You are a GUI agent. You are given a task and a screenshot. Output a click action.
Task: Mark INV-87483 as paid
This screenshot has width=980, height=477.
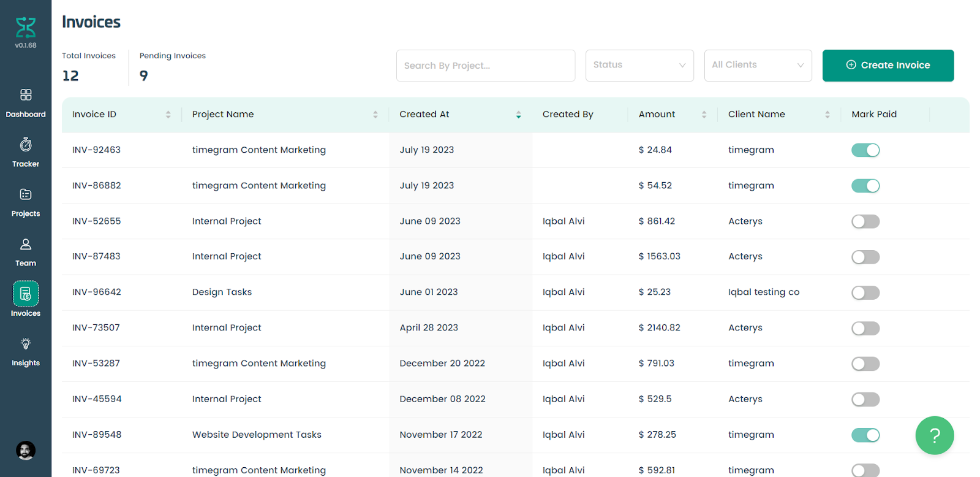(x=865, y=257)
